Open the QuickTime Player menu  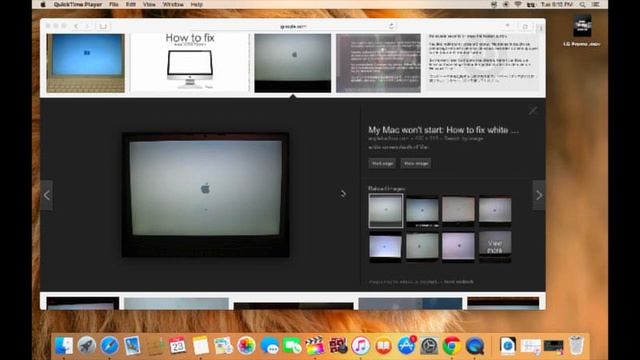pyautogui.click(x=78, y=4)
